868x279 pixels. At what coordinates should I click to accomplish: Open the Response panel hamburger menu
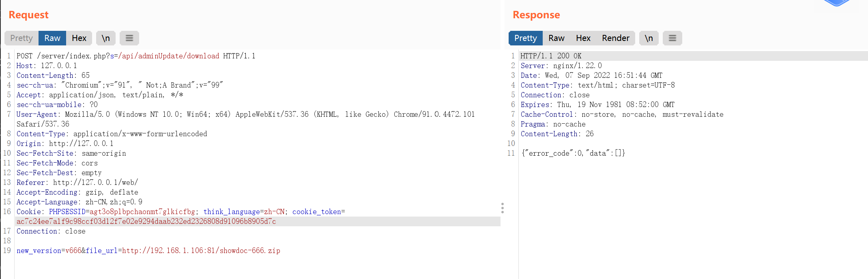click(672, 38)
